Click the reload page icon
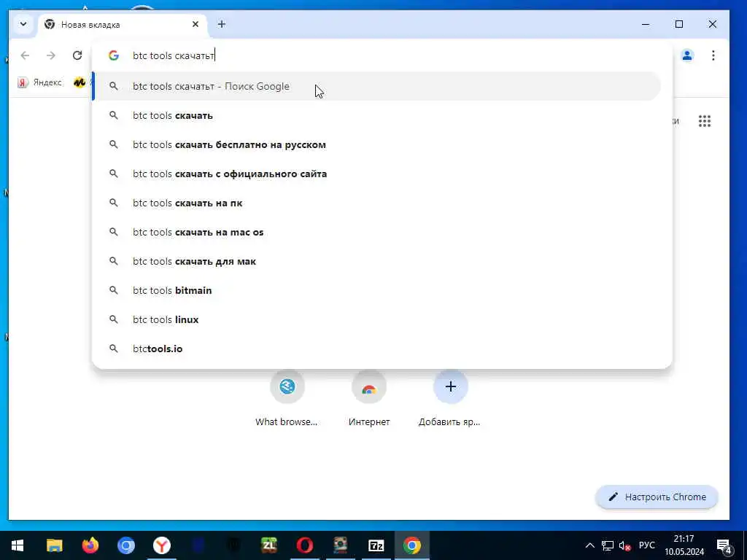This screenshot has height=560, width=747. coord(77,55)
